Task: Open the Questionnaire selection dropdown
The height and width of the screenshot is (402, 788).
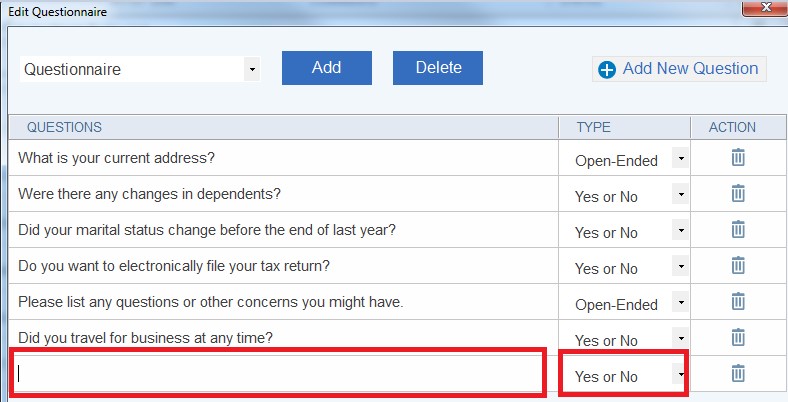Action: 252,69
